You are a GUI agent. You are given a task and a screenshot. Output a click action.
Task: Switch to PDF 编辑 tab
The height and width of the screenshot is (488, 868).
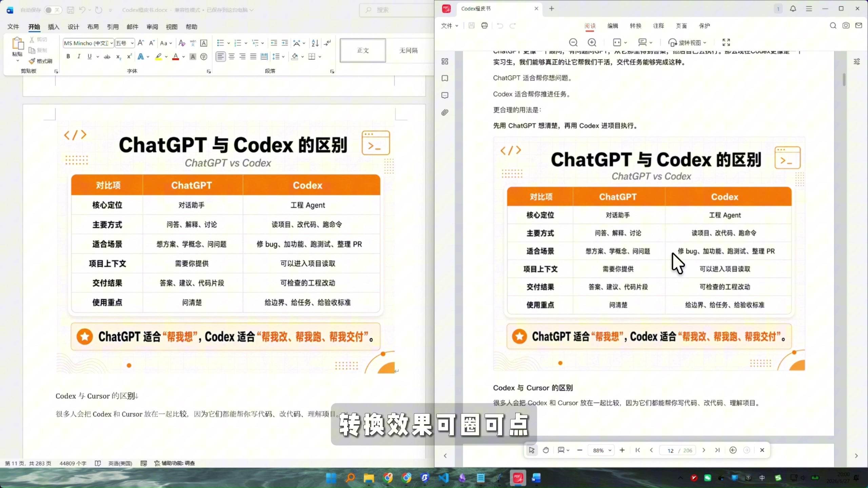pos(613,26)
